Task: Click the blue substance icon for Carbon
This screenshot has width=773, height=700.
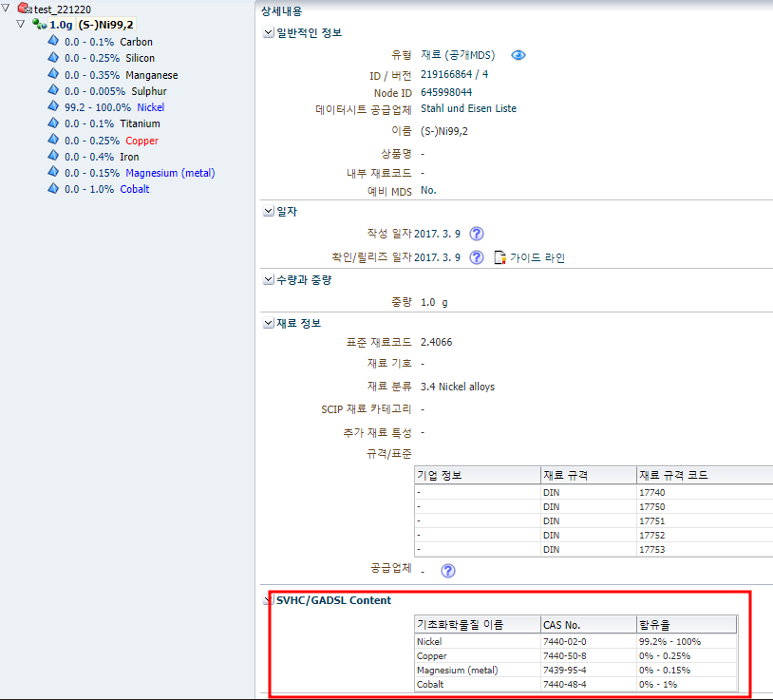Action: point(53,41)
